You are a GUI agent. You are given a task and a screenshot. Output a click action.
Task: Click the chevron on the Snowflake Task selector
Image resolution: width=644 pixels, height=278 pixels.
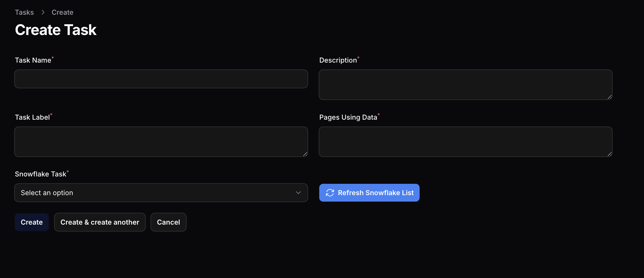(x=298, y=193)
